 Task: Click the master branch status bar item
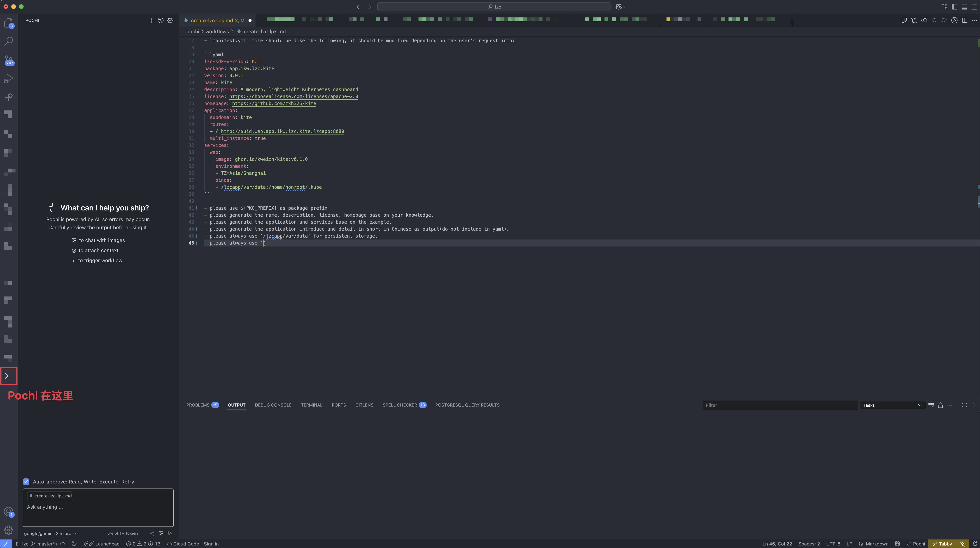pyautogui.click(x=45, y=544)
